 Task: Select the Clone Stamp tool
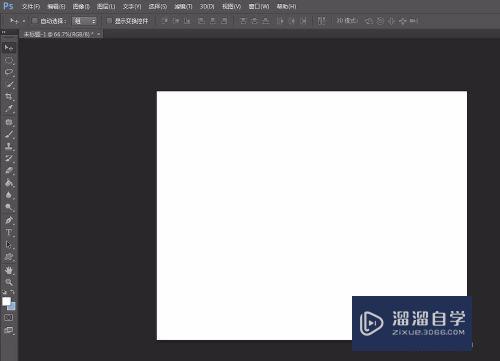[x=9, y=146]
